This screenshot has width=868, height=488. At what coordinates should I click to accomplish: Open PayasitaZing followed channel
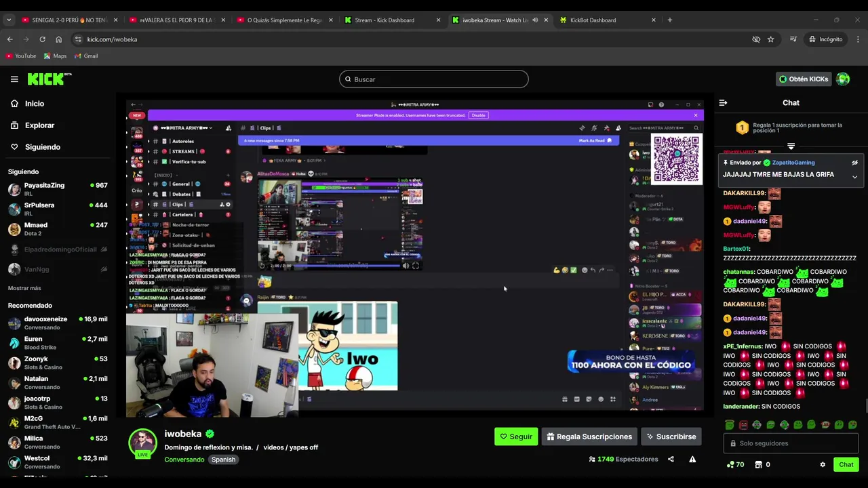point(58,189)
